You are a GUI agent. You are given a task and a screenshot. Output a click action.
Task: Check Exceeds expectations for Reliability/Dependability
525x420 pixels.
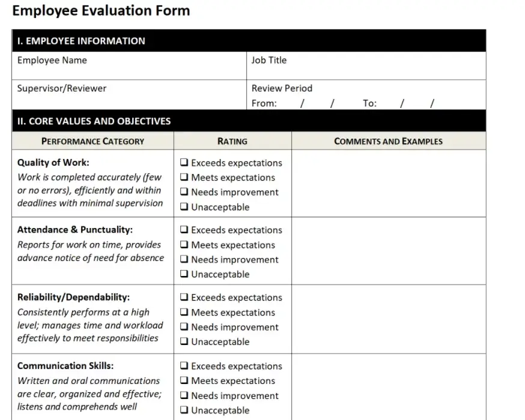coord(184,298)
